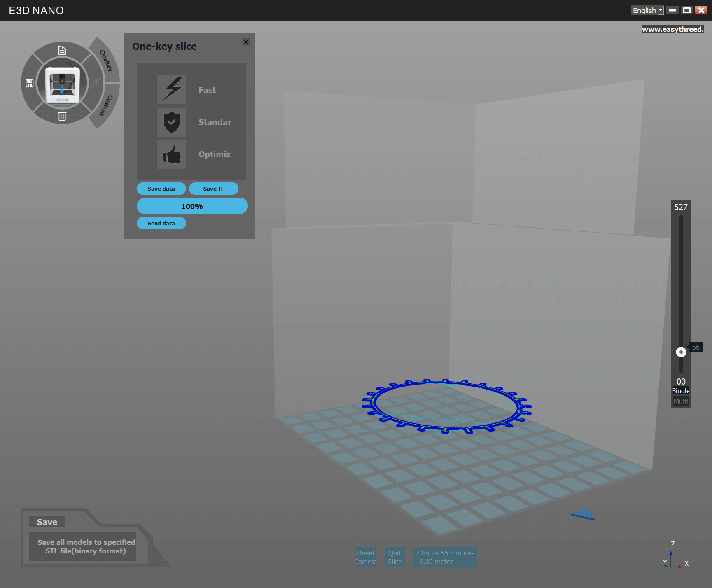Image resolution: width=712 pixels, height=588 pixels.
Task: Select the Standard shield icon
Action: (172, 122)
